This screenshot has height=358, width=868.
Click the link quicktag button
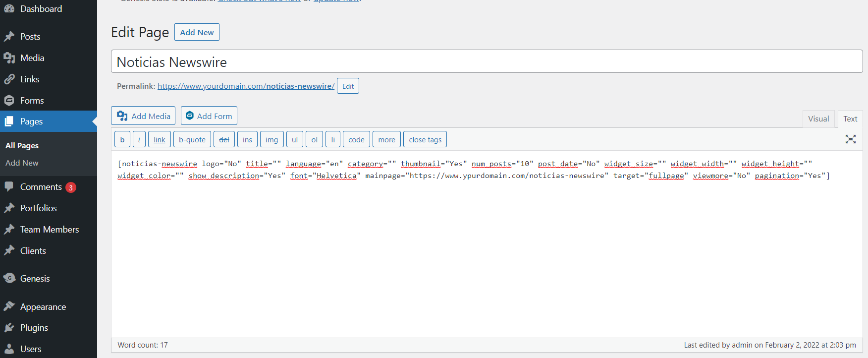point(160,140)
